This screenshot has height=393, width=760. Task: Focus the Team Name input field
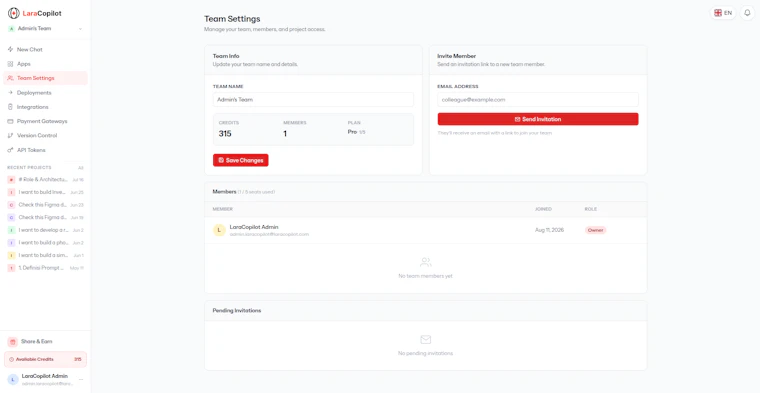[313, 100]
